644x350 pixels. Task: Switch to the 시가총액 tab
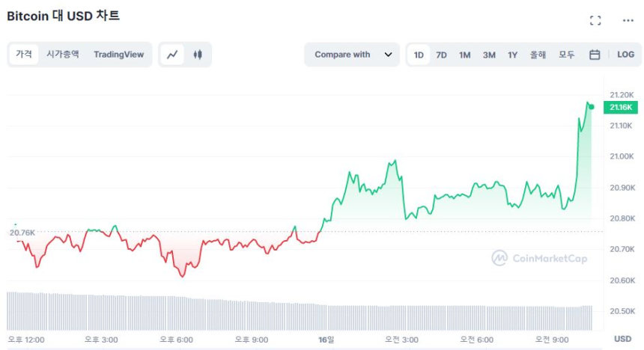(62, 55)
